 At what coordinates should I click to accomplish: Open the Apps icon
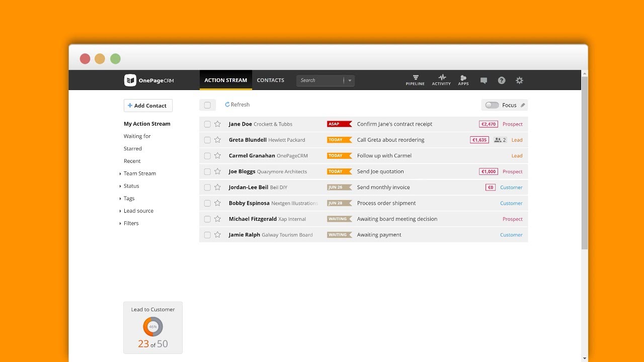pos(463,80)
